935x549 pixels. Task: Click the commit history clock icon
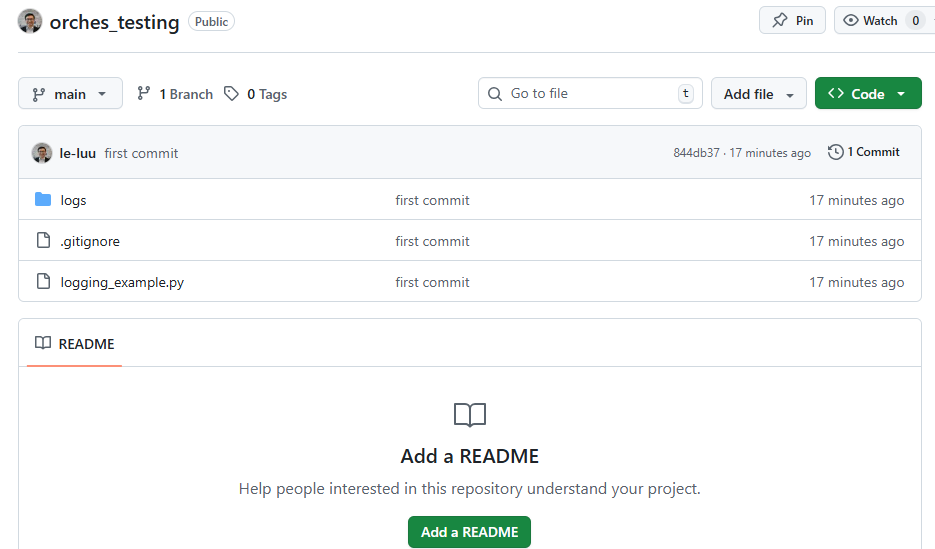click(836, 152)
